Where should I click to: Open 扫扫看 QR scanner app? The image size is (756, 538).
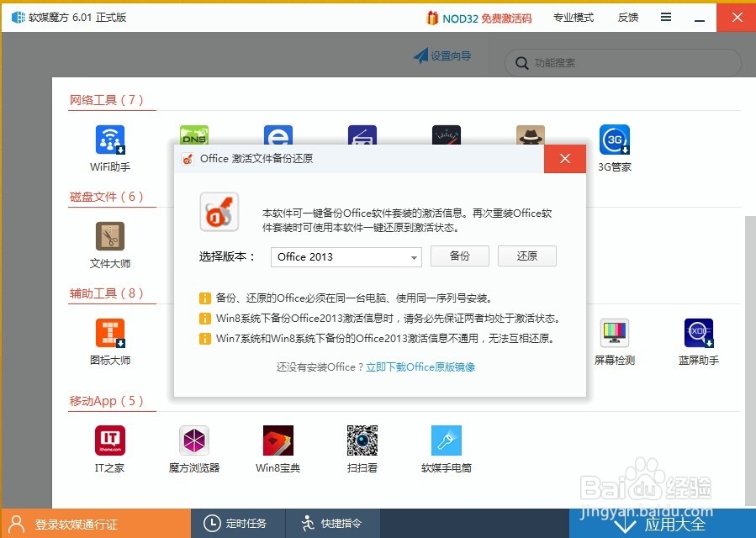pos(362,449)
